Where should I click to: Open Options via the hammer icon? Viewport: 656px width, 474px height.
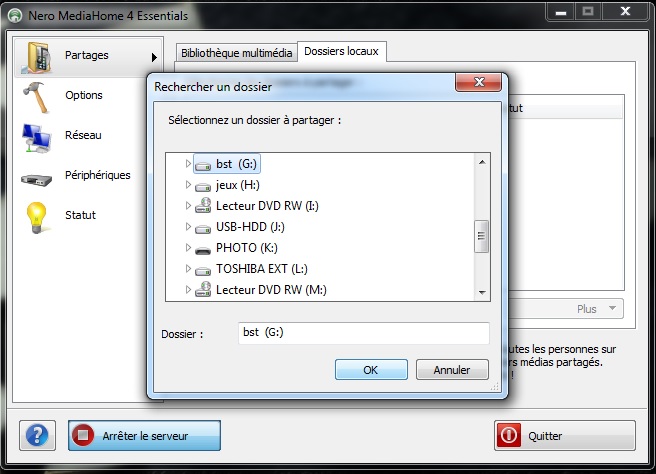pyautogui.click(x=36, y=97)
